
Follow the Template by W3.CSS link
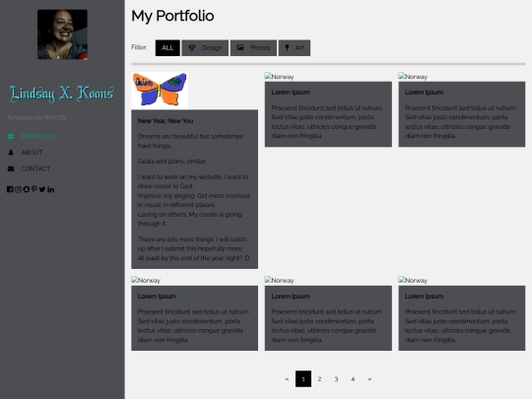coord(36,118)
